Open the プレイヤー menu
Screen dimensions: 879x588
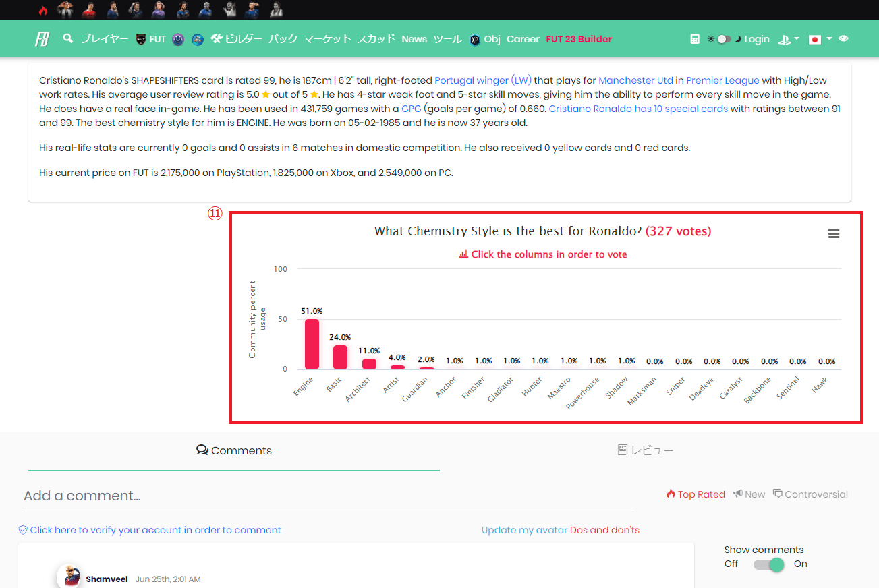105,39
